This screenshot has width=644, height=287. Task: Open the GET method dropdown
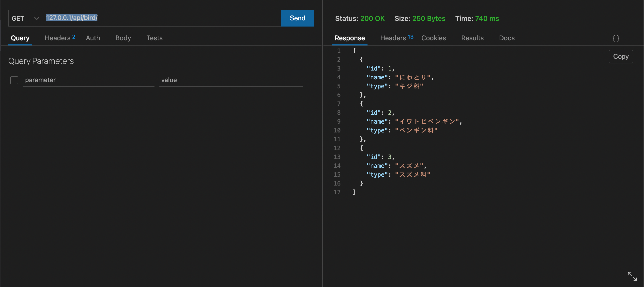pyautogui.click(x=26, y=18)
